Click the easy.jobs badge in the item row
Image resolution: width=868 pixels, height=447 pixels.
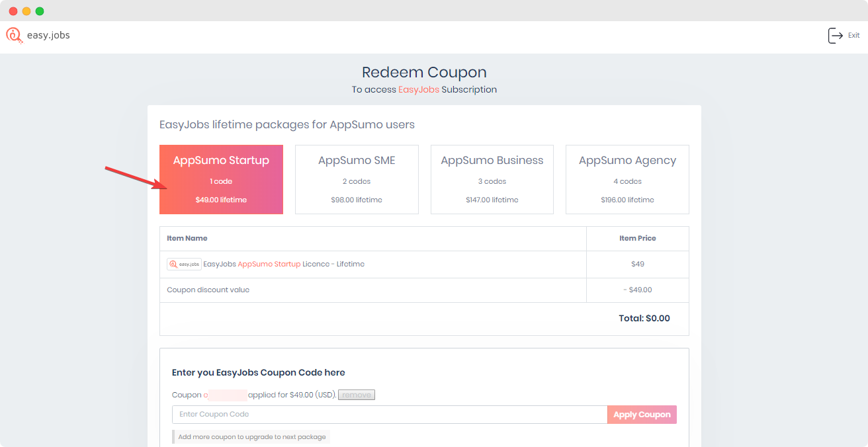click(x=184, y=264)
